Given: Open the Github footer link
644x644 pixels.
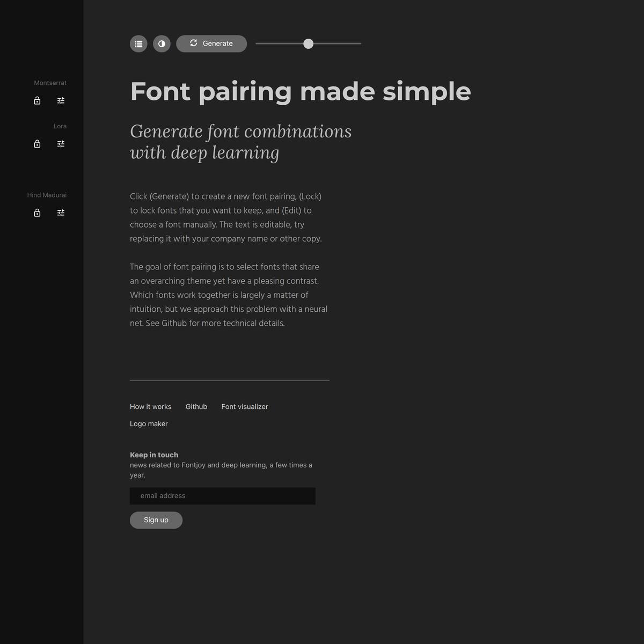Looking at the screenshot, I should pos(196,407).
